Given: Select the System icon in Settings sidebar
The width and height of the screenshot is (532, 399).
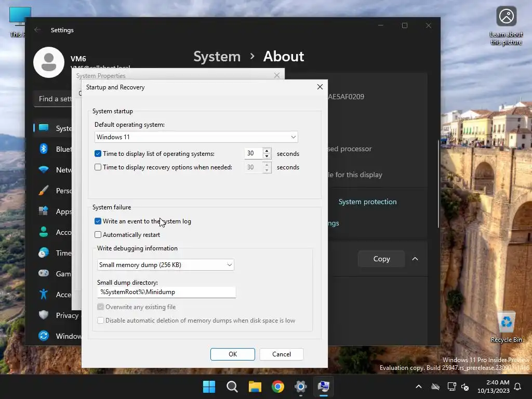Looking at the screenshot, I should (x=44, y=128).
